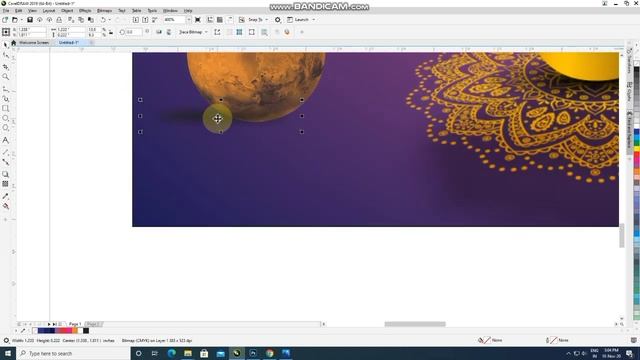The width and height of the screenshot is (640, 360).
Task: Select the Shape tool in toolbox
Action: click(x=5, y=55)
